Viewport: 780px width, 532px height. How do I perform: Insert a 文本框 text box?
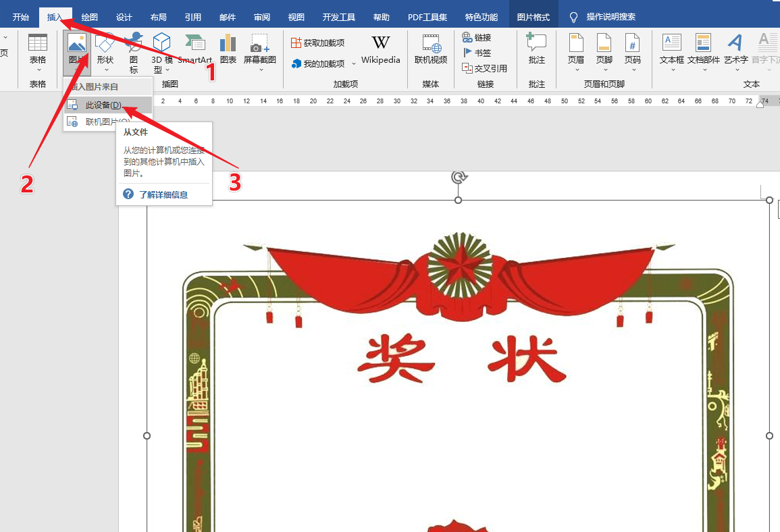tap(671, 52)
